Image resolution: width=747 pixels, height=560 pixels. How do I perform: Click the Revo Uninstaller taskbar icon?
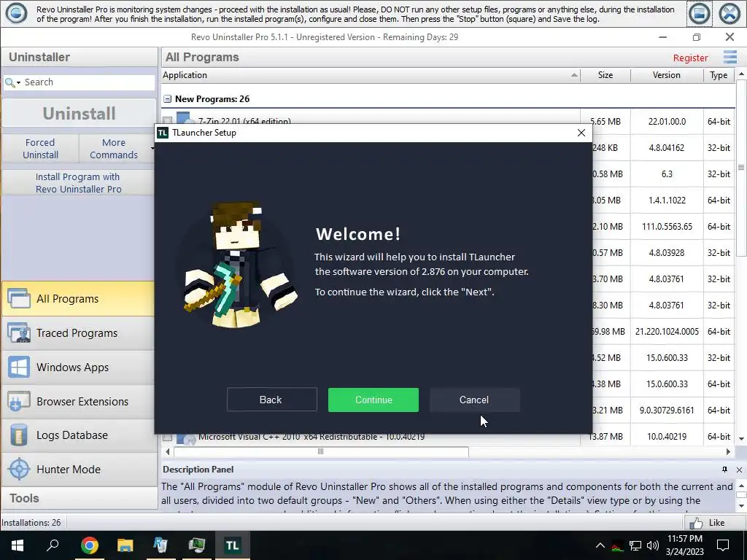tap(160, 545)
